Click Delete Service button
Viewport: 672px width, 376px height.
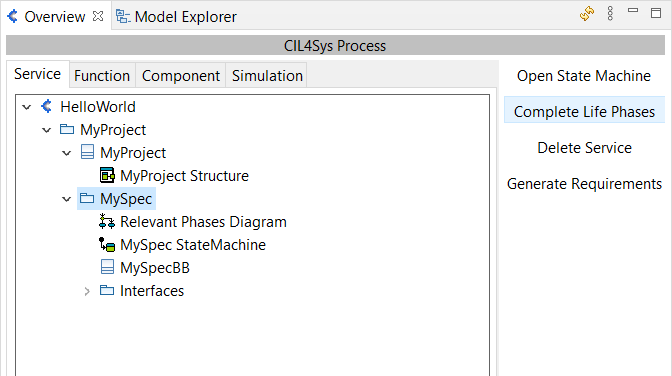(x=584, y=148)
